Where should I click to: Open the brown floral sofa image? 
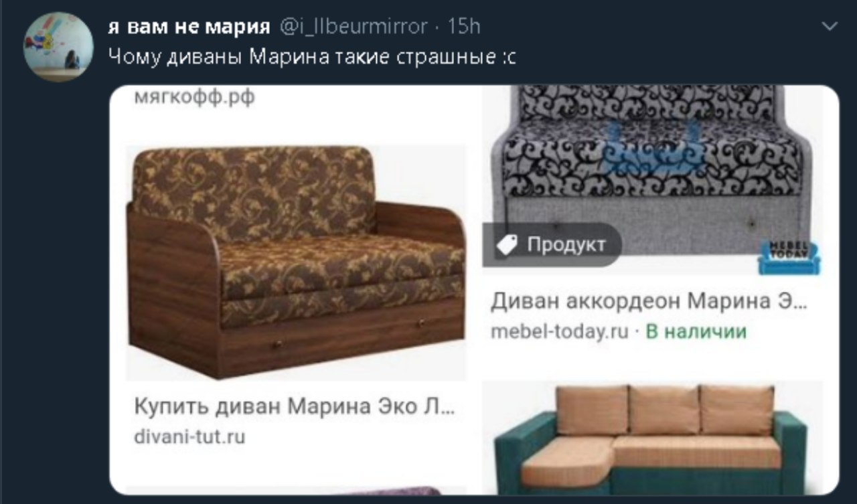click(296, 262)
